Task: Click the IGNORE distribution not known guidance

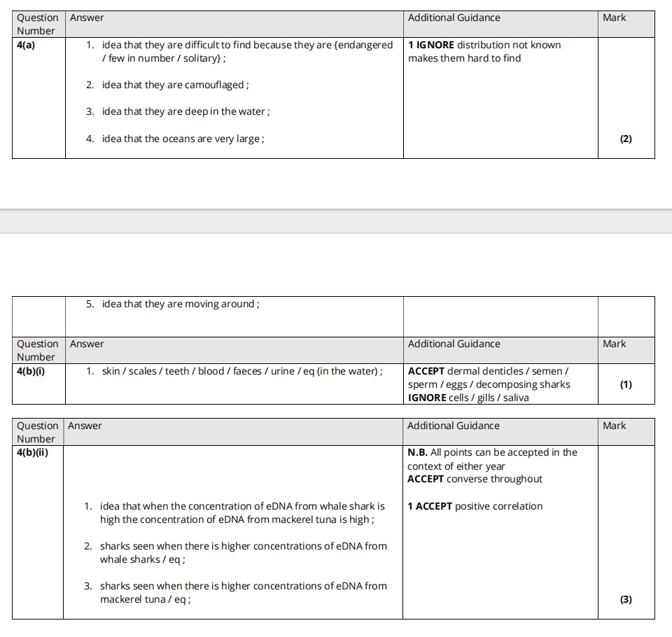Action: pyautogui.click(x=484, y=51)
